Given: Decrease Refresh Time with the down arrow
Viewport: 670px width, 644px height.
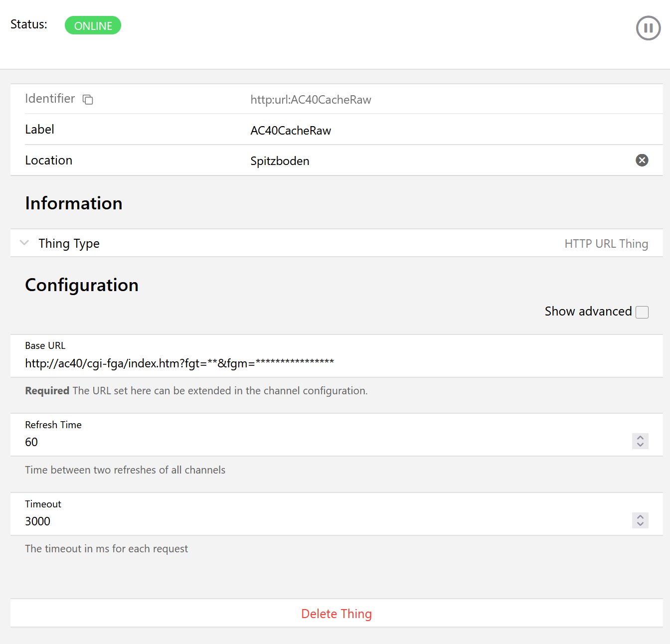Looking at the screenshot, I should 640,445.
